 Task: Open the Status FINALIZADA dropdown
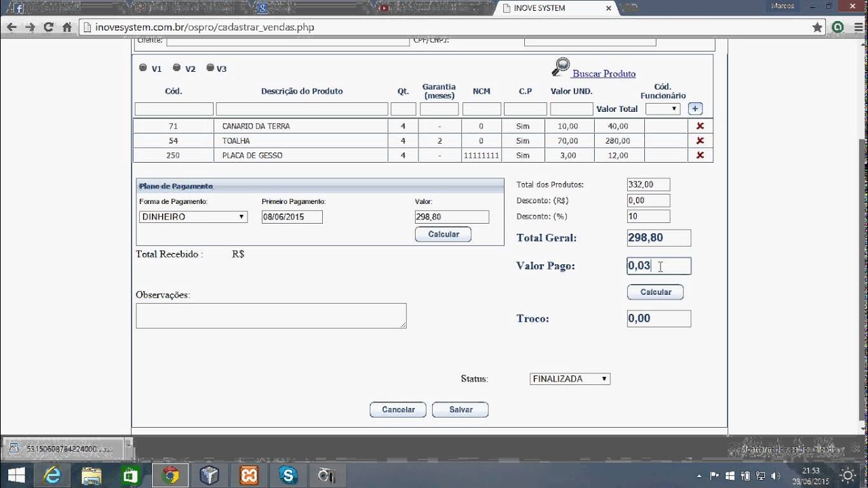(570, 379)
